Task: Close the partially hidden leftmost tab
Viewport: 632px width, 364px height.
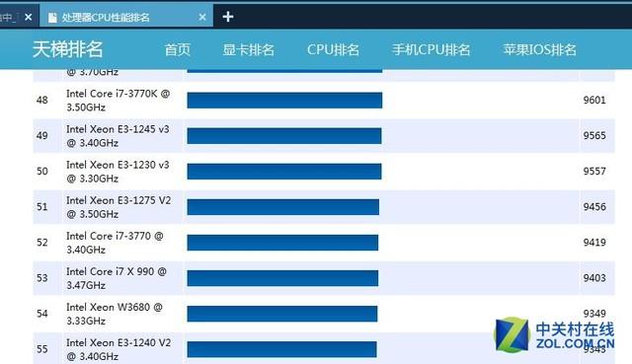Action: point(29,17)
